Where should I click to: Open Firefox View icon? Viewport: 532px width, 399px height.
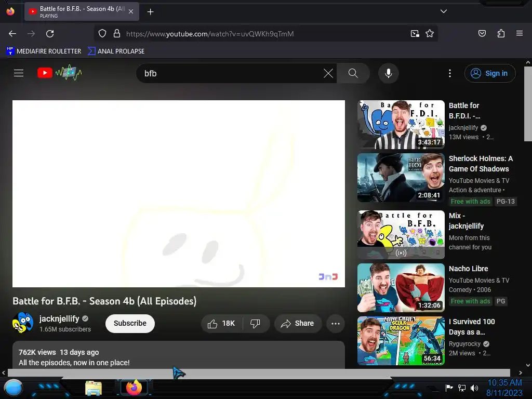point(10,11)
